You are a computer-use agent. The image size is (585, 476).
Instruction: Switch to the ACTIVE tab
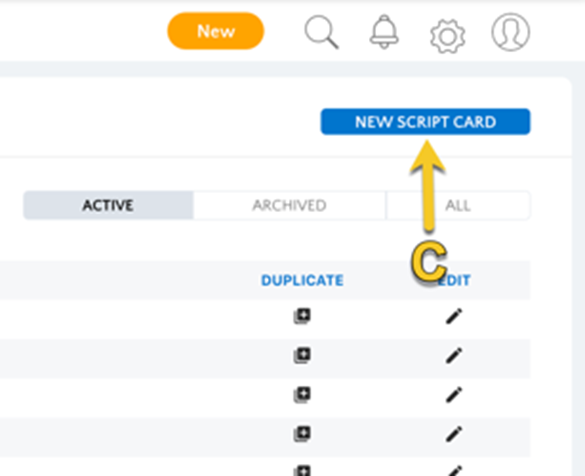tap(108, 205)
